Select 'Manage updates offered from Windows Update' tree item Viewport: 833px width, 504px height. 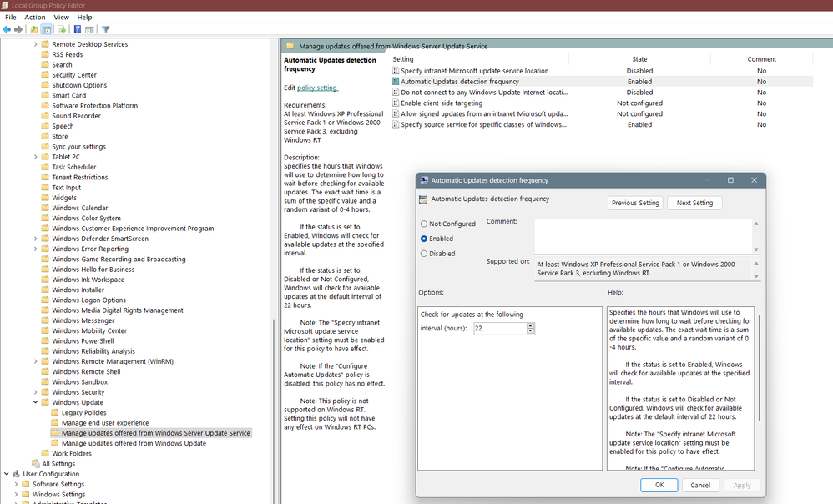coord(134,443)
